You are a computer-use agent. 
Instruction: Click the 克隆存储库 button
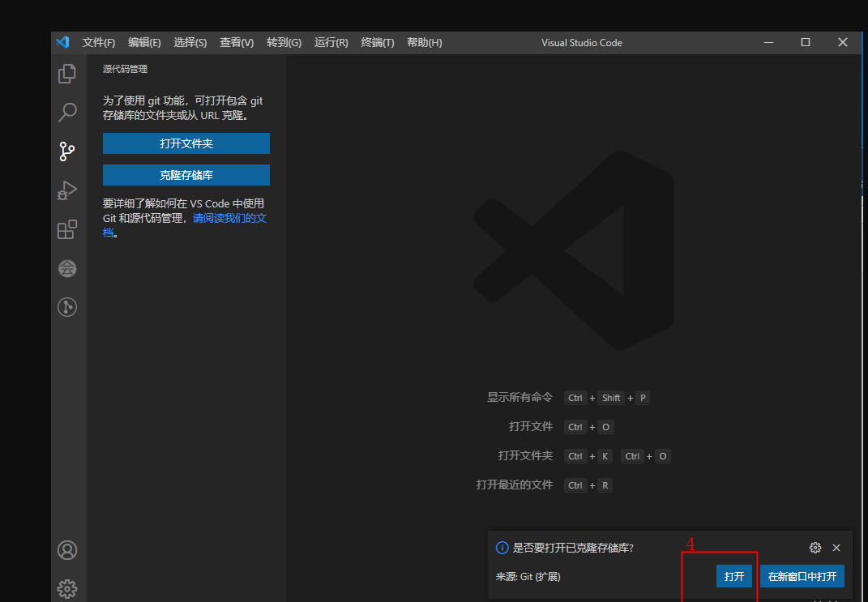click(186, 175)
